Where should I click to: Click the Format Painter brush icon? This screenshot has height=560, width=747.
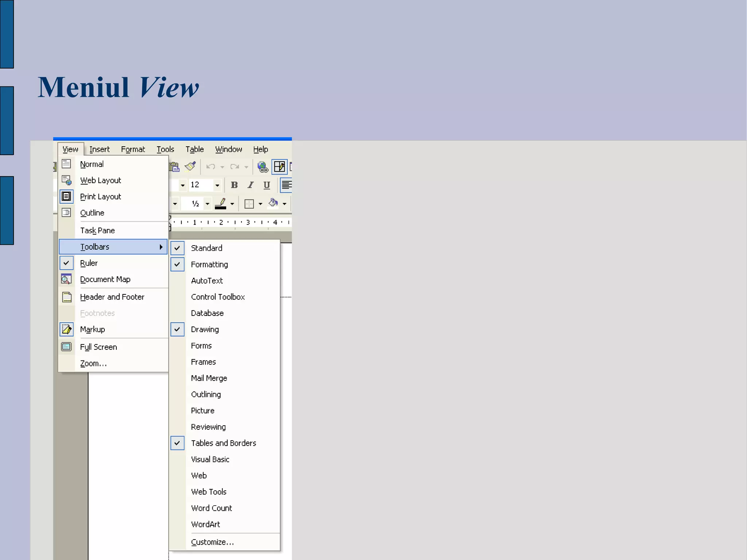[190, 167]
